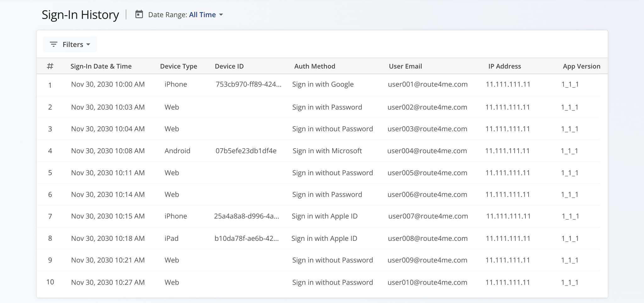Screen dimensions: 644x303
Task: Select the Sign in with Google entry
Action: pos(323,84)
